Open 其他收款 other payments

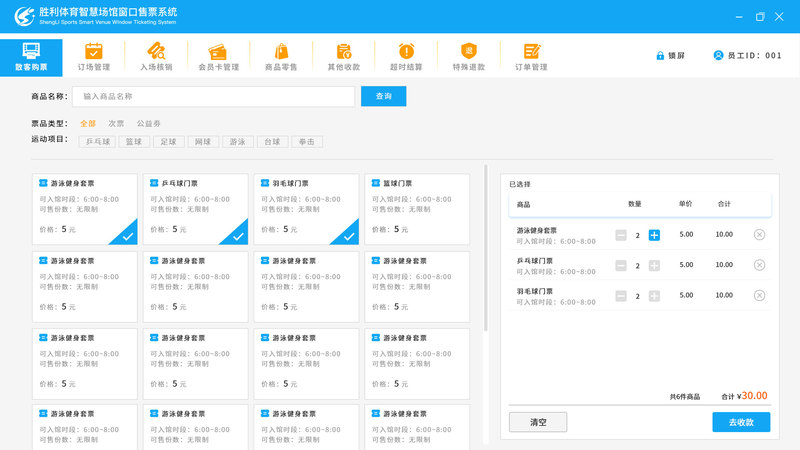[343, 57]
